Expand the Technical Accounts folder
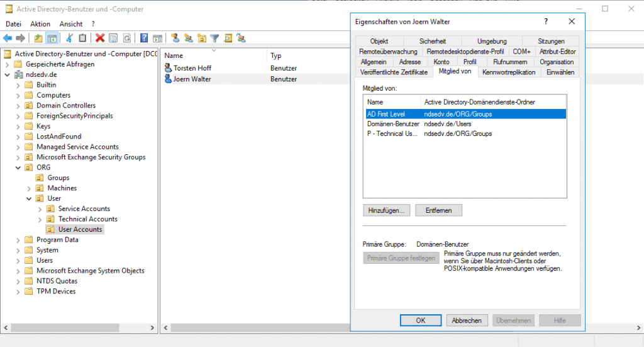644x347 pixels. (40, 219)
